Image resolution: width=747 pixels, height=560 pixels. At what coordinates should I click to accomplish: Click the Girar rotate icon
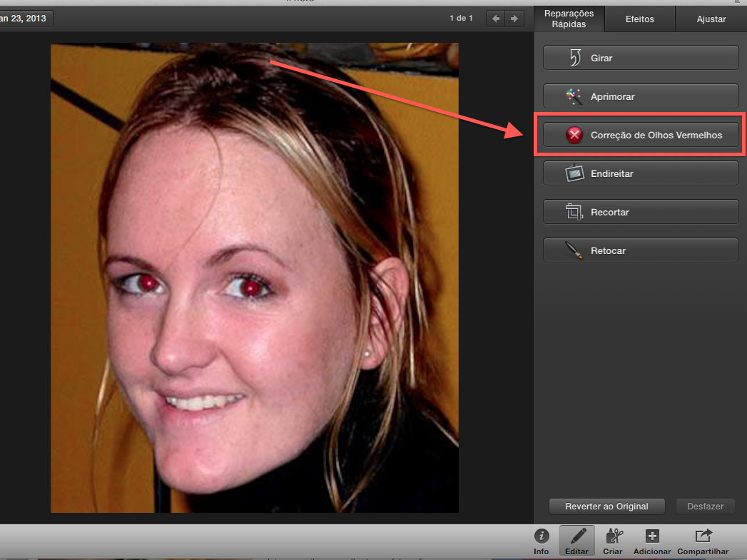point(575,58)
